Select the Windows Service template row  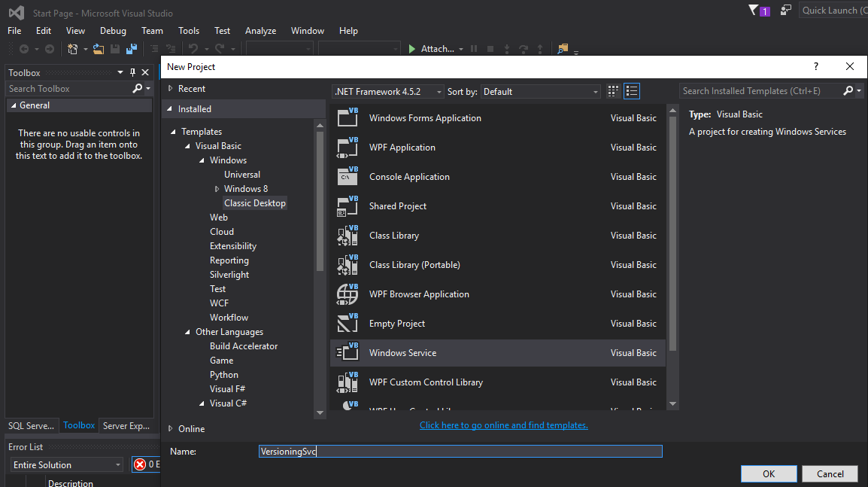[x=498, y=353]
